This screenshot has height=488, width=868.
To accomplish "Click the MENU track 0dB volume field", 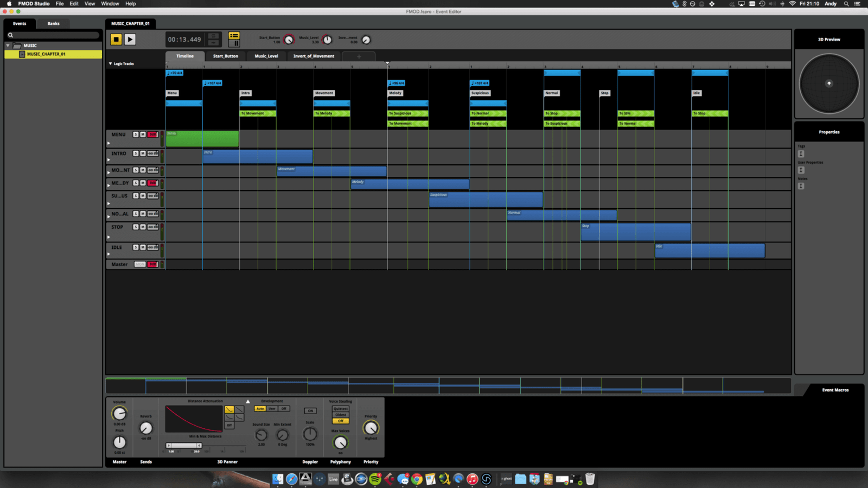I will pos(153,134).
